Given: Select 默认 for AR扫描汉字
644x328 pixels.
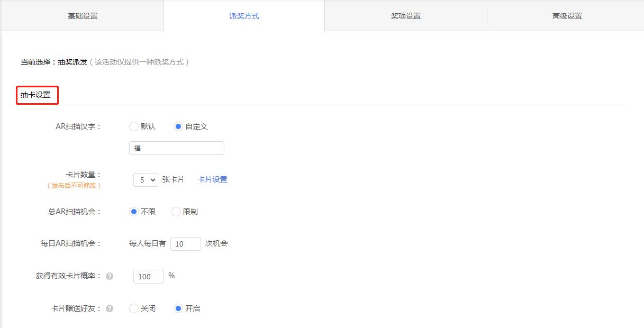Looking at the screenshot, I should [134, 126].
